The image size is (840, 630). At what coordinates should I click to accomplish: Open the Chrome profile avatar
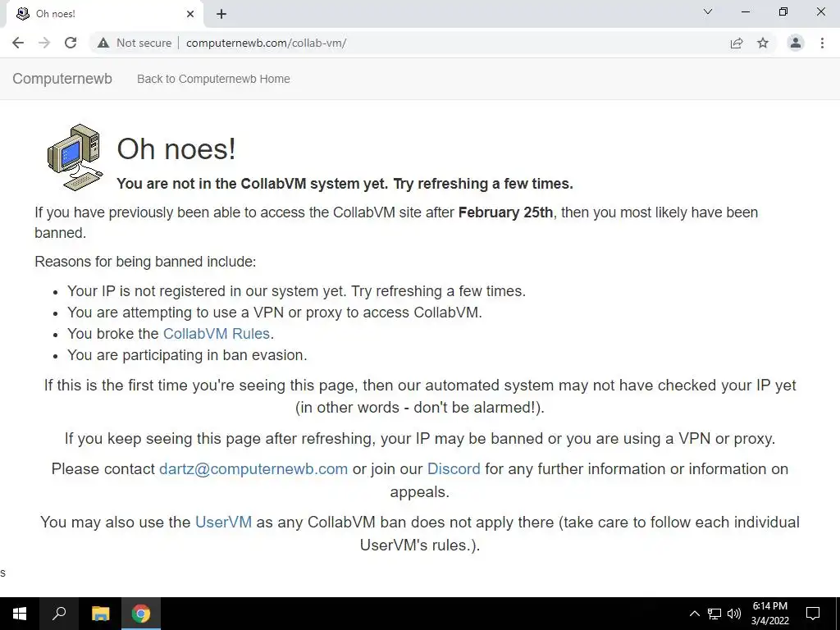(796, 43)
